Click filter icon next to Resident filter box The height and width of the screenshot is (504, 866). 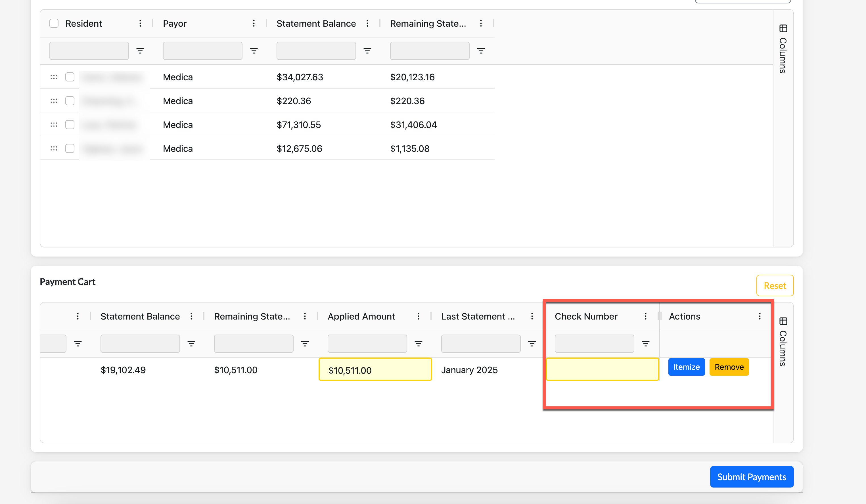point(140,51)
